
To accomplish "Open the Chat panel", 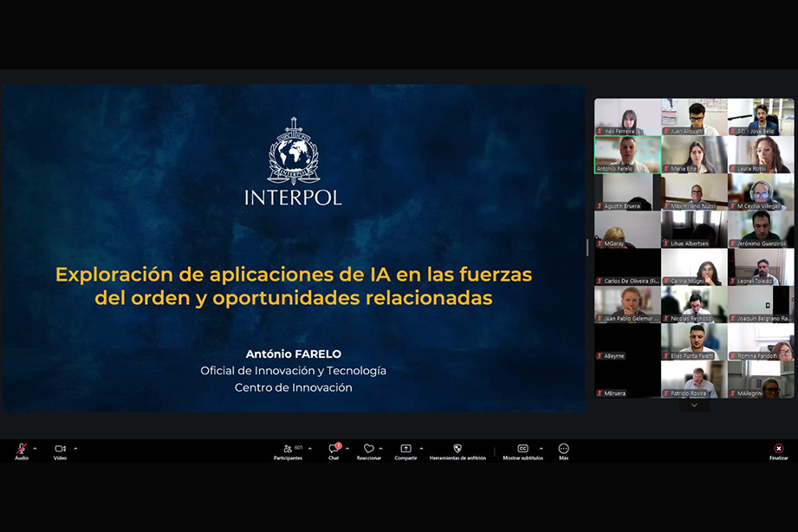I will [334, 449].
